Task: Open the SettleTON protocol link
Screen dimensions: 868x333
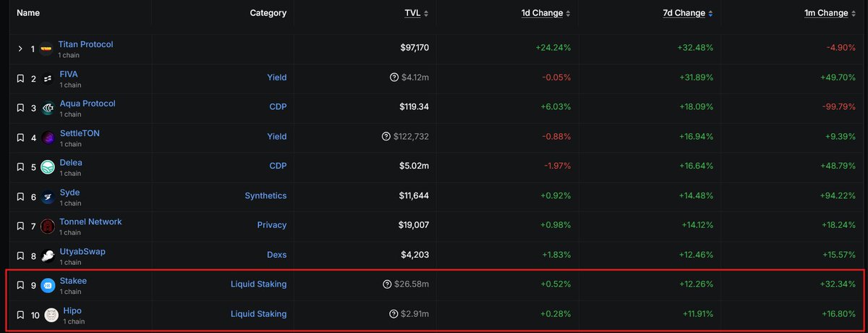Action: click(81, 133)
